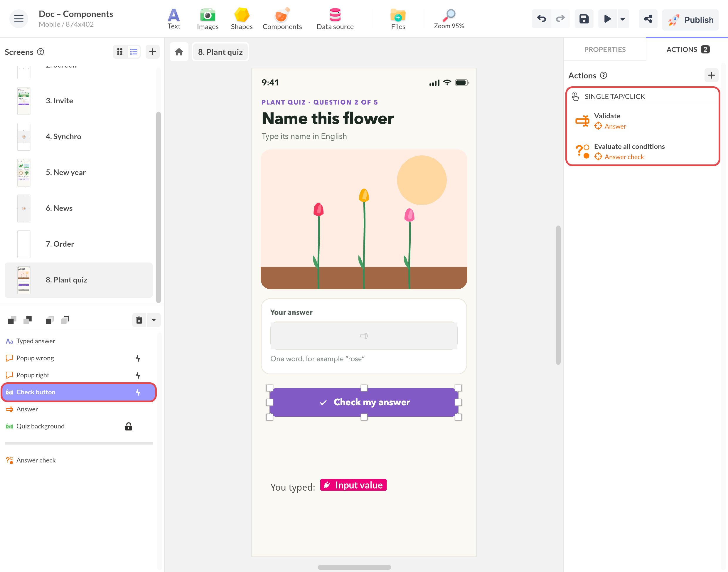The height and width of the screenshot is (572, 728).
Task: Select the Text tool
Action: pos(174,19)
